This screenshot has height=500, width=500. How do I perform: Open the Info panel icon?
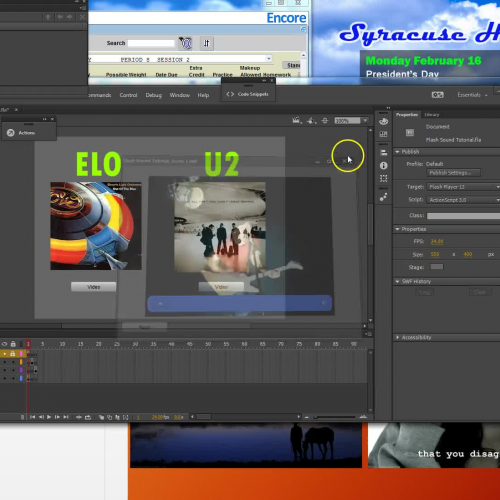(x=384, y=165)
